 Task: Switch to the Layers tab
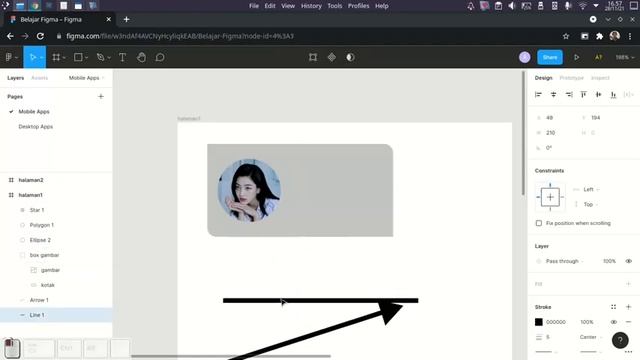(16, 78)
